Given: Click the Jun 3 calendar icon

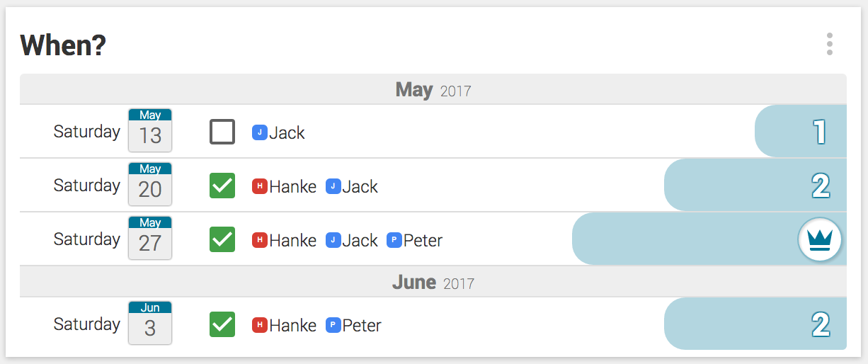Looking at the screenshot, I should [x=150, y=323].
